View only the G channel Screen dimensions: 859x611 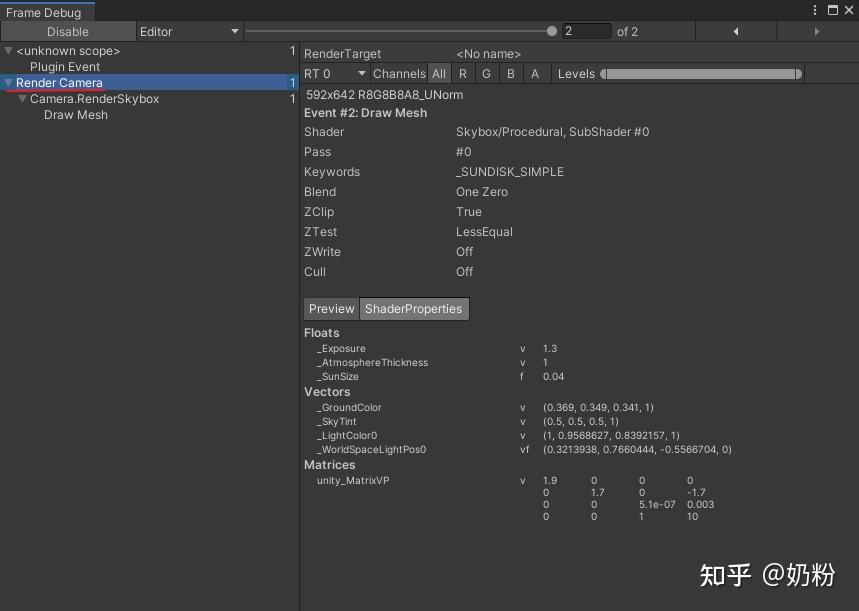(x=485, y=73)
